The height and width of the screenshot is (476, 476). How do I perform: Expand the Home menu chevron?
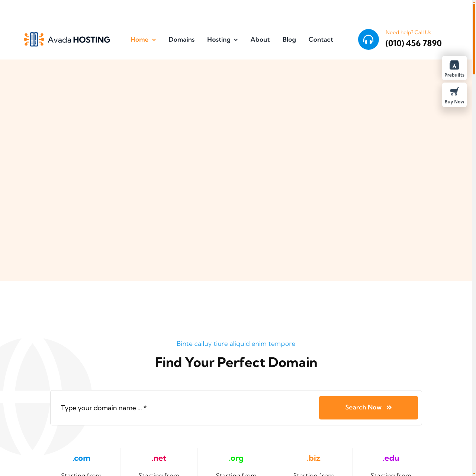[154, 40]
